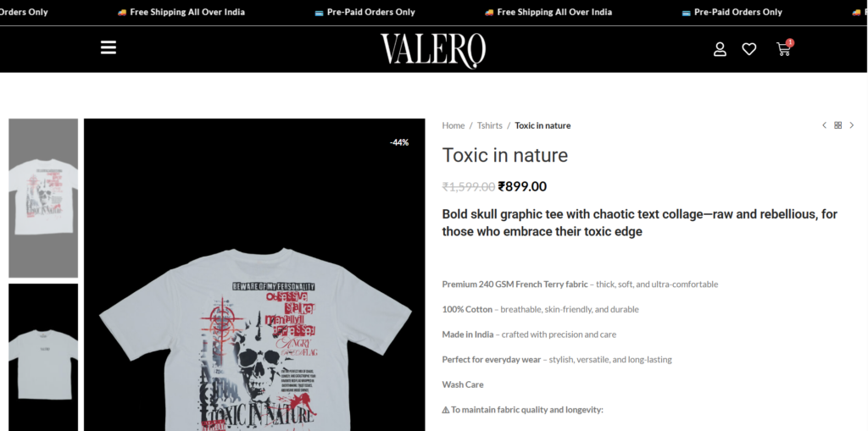
Task: Click the Home breadcrumb link
Action: point(453,125)
